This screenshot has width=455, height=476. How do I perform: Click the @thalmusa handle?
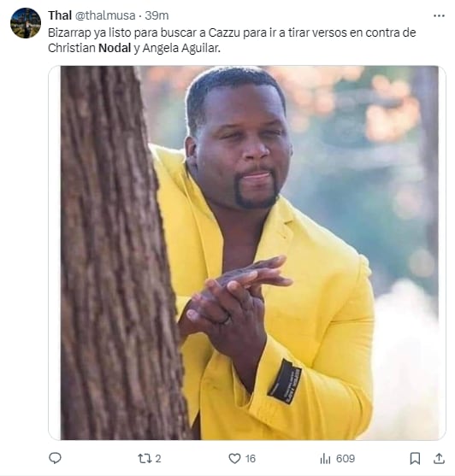pyautogui.click(x=105, y=15)
